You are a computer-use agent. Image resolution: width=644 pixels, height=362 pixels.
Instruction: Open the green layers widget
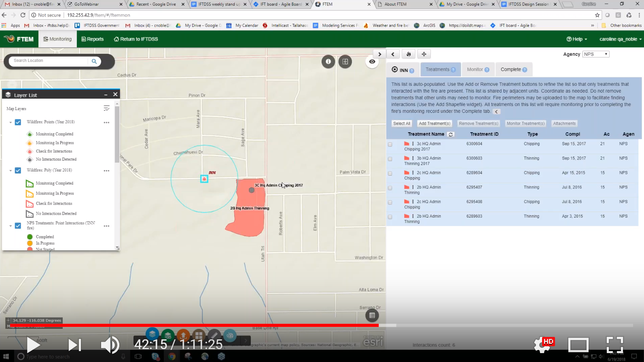click(167, 335)
